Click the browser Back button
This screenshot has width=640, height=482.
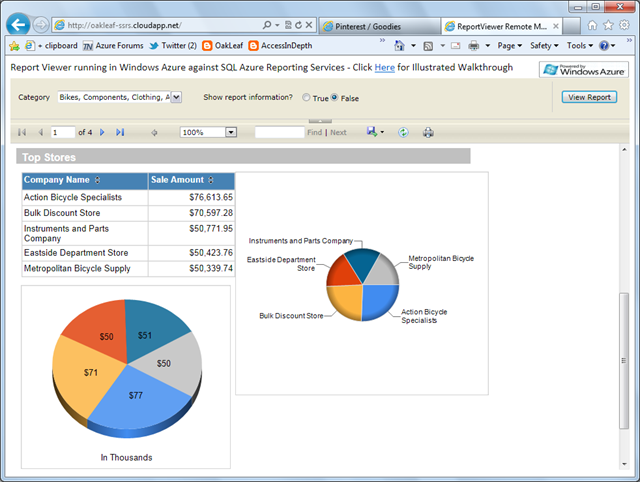tap(17, 23)
